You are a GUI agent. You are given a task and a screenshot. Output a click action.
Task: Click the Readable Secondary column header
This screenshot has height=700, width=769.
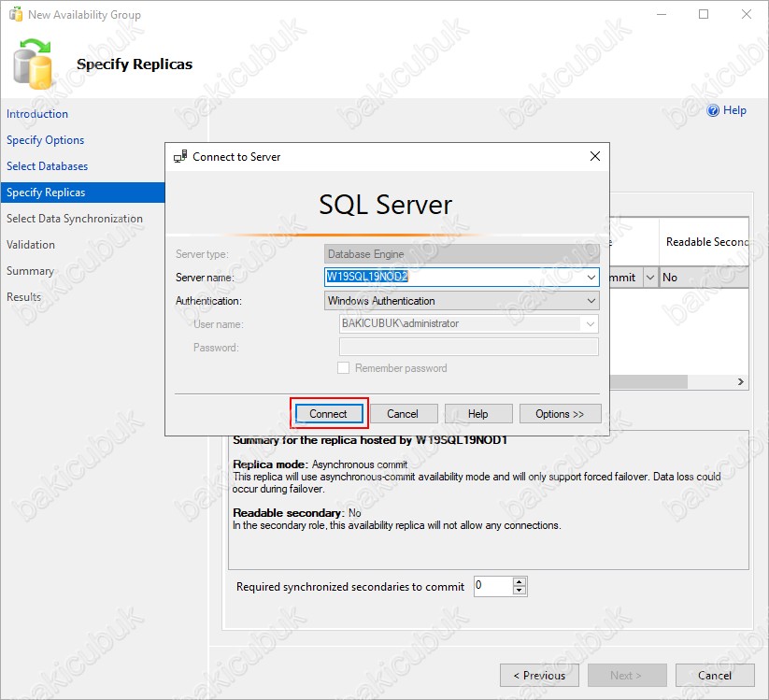pos(705,241)
